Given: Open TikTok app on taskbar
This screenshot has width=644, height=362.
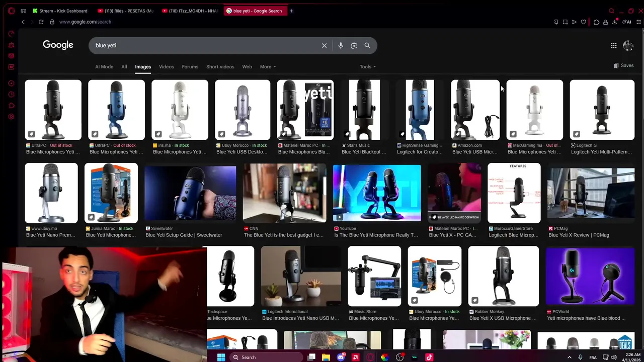Looking at the screenshot, I should [x=429, y=357].
